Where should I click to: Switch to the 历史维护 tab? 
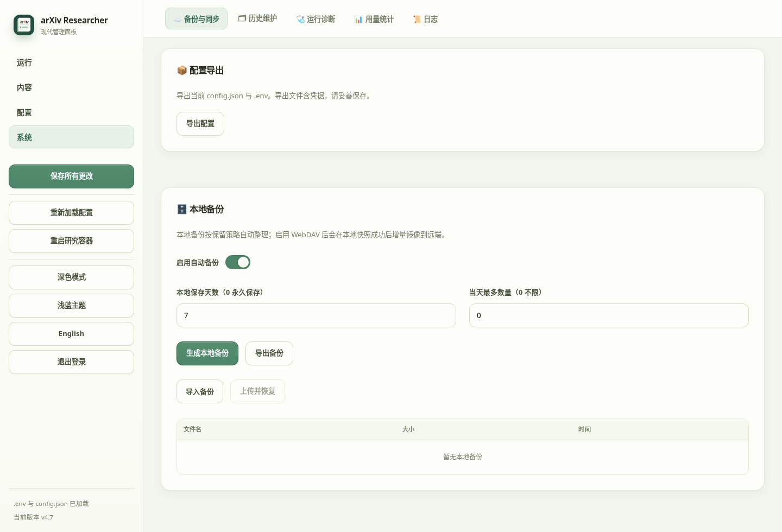coord(257,18)
